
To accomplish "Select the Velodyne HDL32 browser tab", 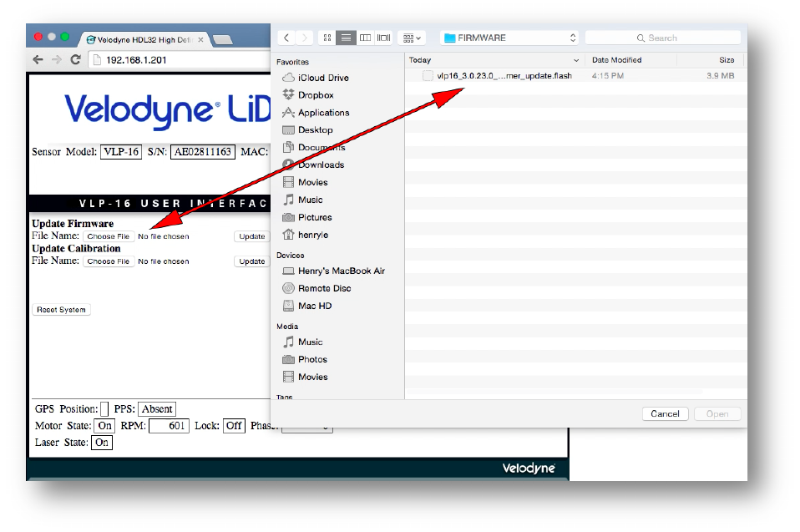I will tap(143, 40).
